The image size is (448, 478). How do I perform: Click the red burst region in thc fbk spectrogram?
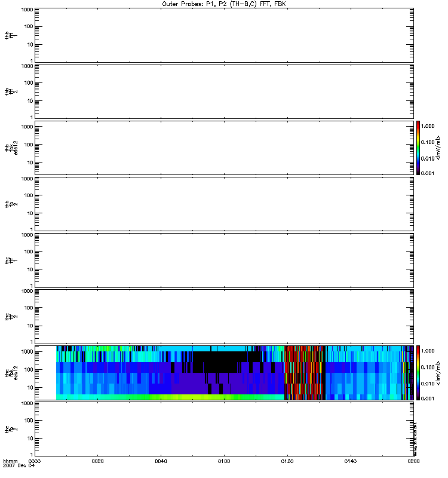[x=303, y=372]
